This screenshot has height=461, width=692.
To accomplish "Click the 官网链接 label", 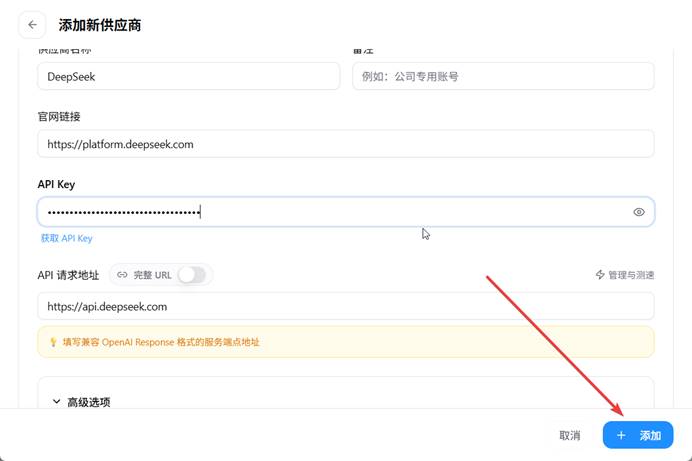I will pyautogui.click(x=59, y=116).
